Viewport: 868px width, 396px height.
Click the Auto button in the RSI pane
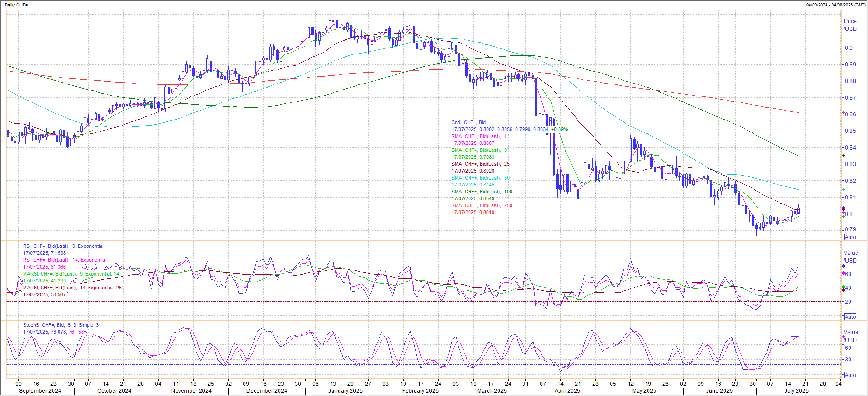coord(850,317)
